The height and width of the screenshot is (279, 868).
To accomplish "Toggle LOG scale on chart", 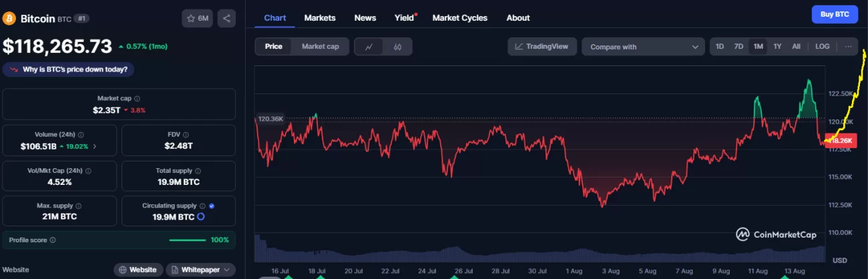I will click(823, 47).
